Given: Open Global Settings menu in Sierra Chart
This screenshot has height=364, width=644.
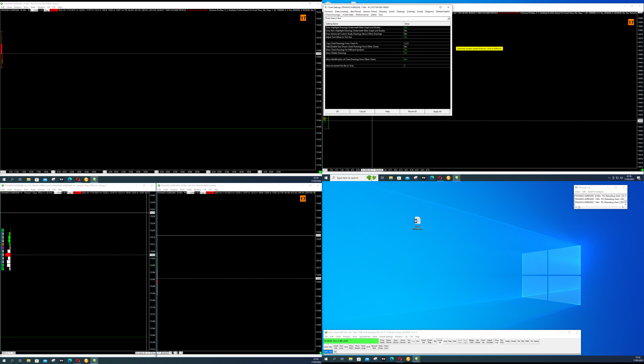Looking at the screenshot, I should point(386,336).
